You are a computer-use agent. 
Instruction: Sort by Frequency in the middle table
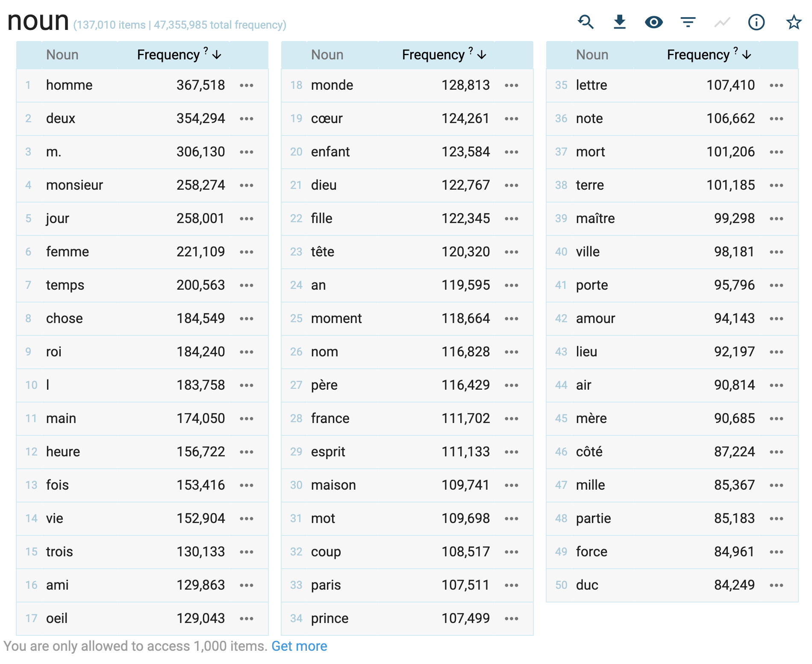pyautogui.click(x=433, y=55)
